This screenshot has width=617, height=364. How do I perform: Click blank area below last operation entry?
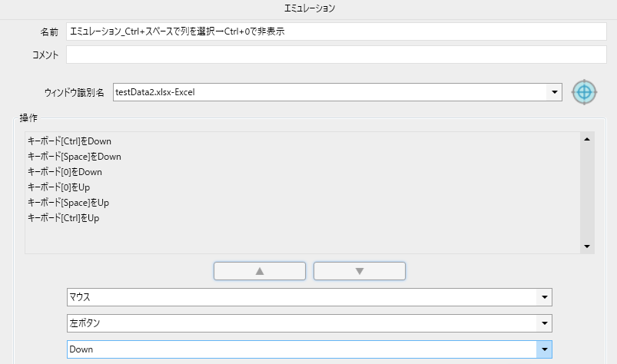click(x=300, y=238)
